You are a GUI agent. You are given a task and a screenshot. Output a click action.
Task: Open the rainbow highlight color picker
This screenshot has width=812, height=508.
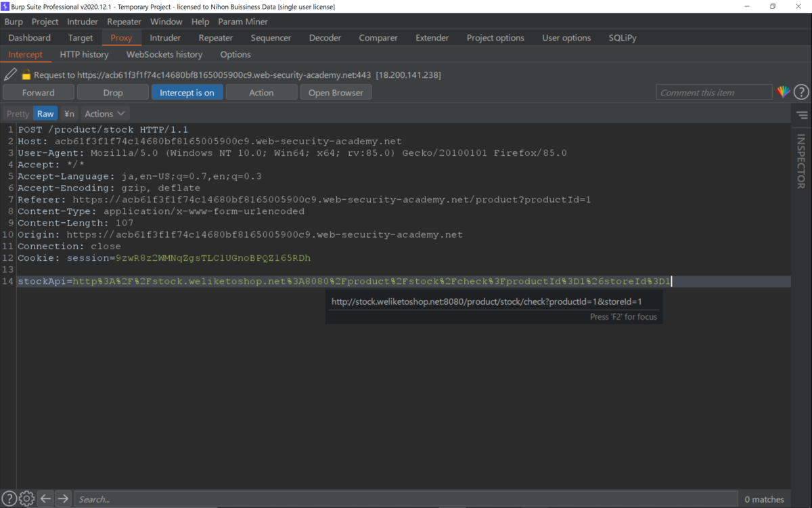pyautogui.click(x=783, y=92)
